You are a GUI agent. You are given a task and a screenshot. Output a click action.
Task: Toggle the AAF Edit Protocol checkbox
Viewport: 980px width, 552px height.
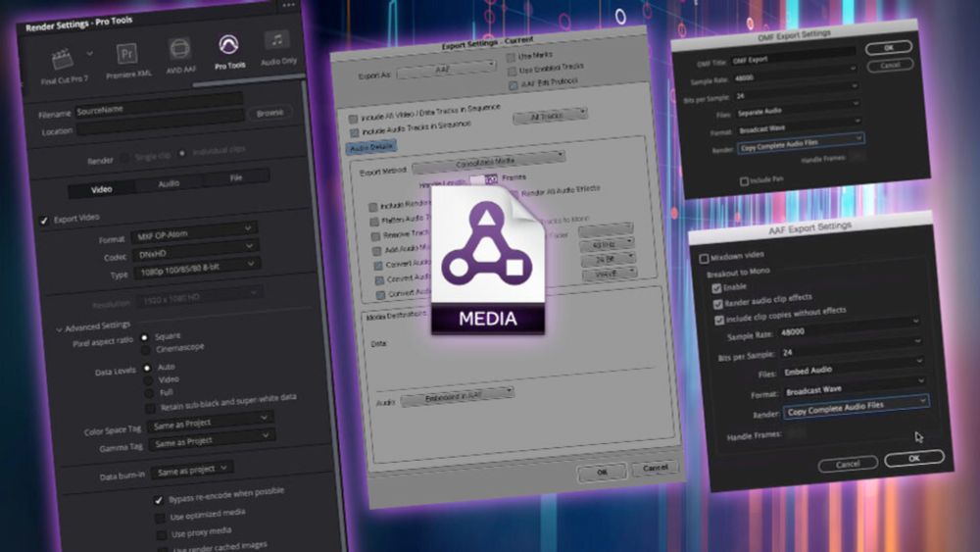[514, 85]
